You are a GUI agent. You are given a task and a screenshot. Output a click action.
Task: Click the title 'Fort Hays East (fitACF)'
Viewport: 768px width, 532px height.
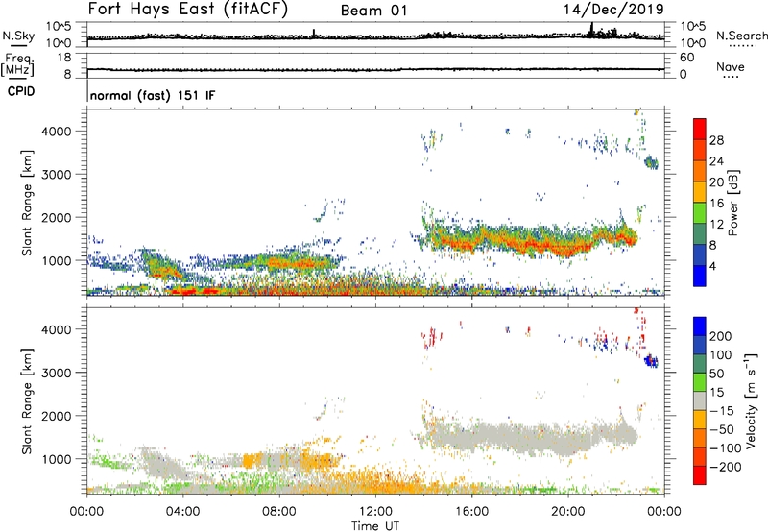click(x=188, y=9)
